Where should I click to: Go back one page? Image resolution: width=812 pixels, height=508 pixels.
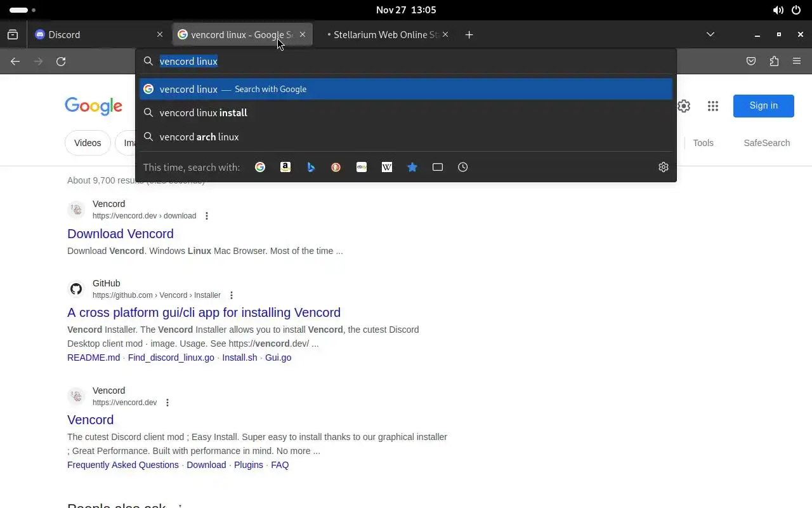15,62
